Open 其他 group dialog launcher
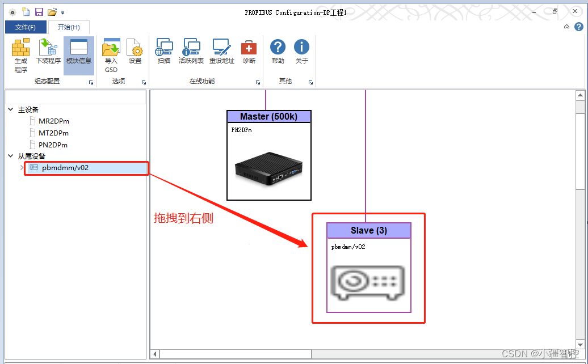The width and height of the screenshot is (588, 364). [x=311, y=82]
